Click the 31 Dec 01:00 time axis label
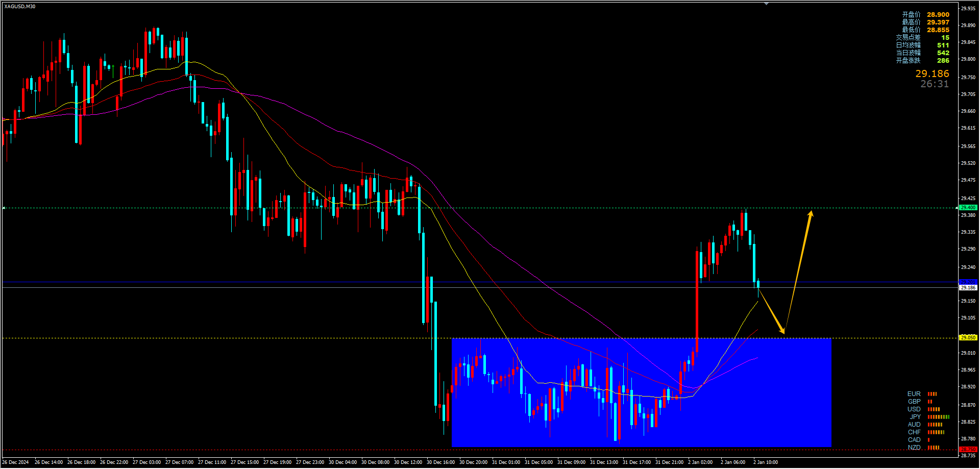This screenshot has height=469, width=980. point(506,462)
